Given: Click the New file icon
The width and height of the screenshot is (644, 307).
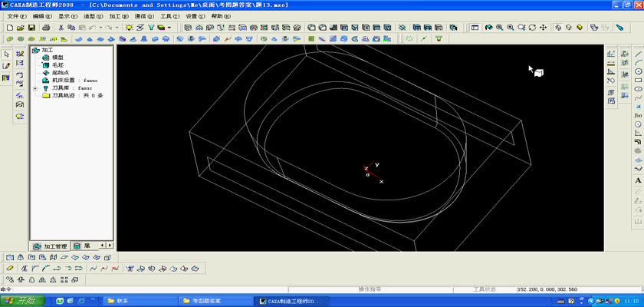Looking at the screenshot, I should point(10,28).
